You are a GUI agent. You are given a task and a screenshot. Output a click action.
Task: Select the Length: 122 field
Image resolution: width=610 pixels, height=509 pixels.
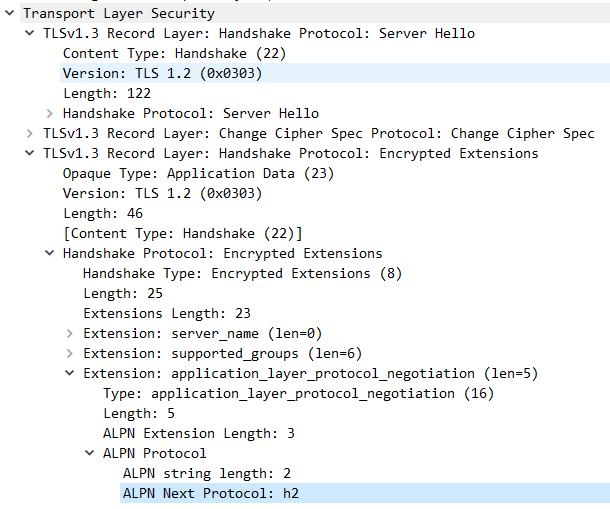pyautogui.click(x=107, y=93)
